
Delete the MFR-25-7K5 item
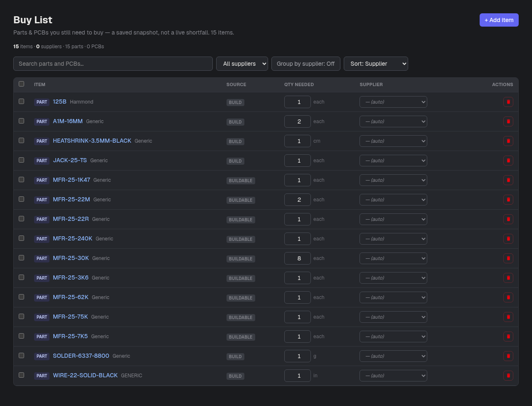[x=508, y=337]
